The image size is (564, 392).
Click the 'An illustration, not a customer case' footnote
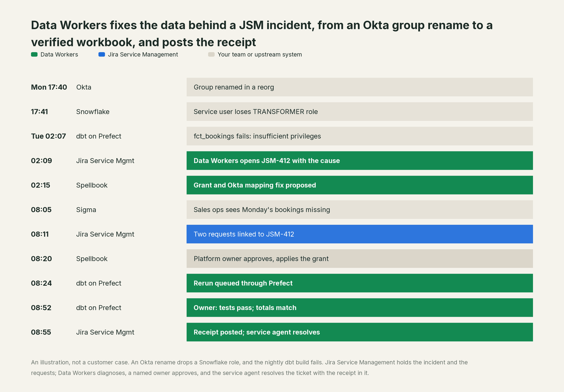[249, 367]
